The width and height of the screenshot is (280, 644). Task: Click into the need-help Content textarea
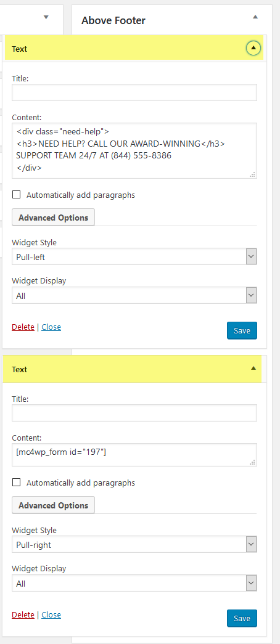tap(134, 150)
